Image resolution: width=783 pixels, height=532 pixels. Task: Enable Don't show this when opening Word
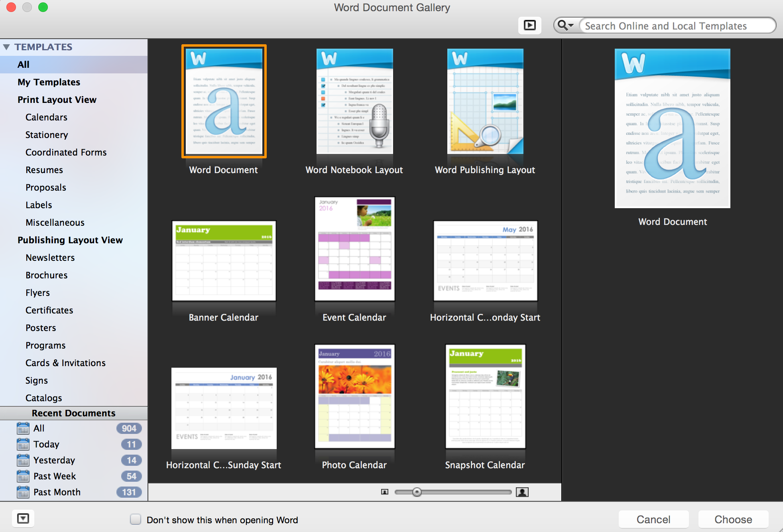point(135,519)
